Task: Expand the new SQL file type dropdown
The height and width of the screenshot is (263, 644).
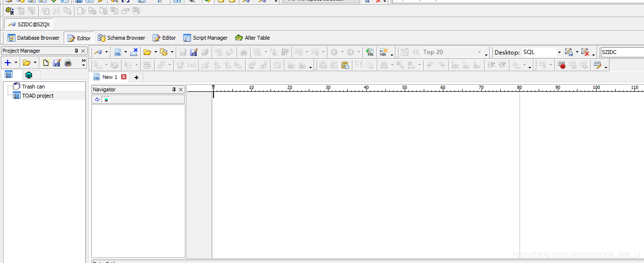Action: (125, 52)
